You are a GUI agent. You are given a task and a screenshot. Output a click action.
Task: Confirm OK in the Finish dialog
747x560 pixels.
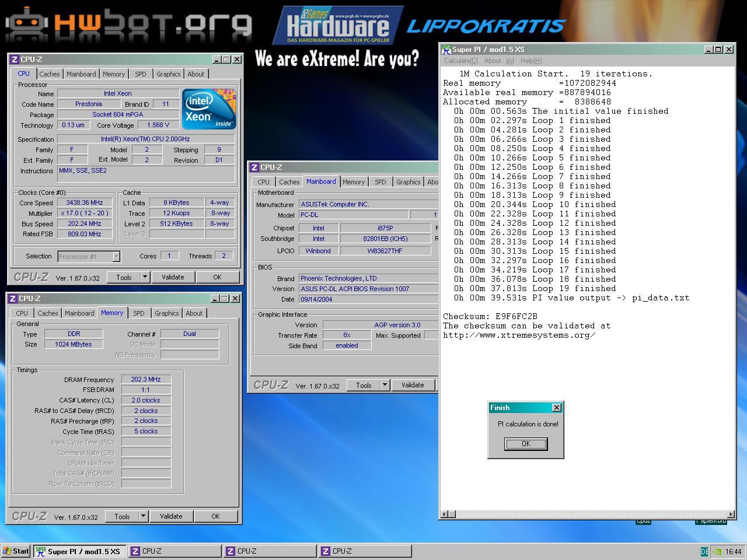coord(526,444)
